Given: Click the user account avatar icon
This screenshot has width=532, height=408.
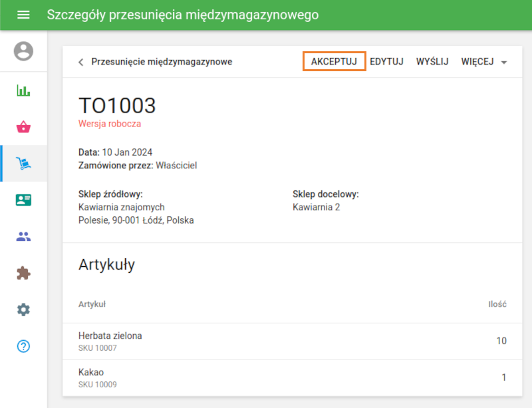Looking at the screenshot, I should click(x=23, y=51).
